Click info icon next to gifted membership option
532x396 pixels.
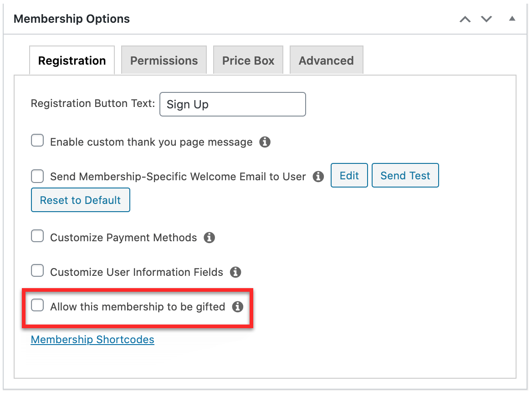coord(237,307)
